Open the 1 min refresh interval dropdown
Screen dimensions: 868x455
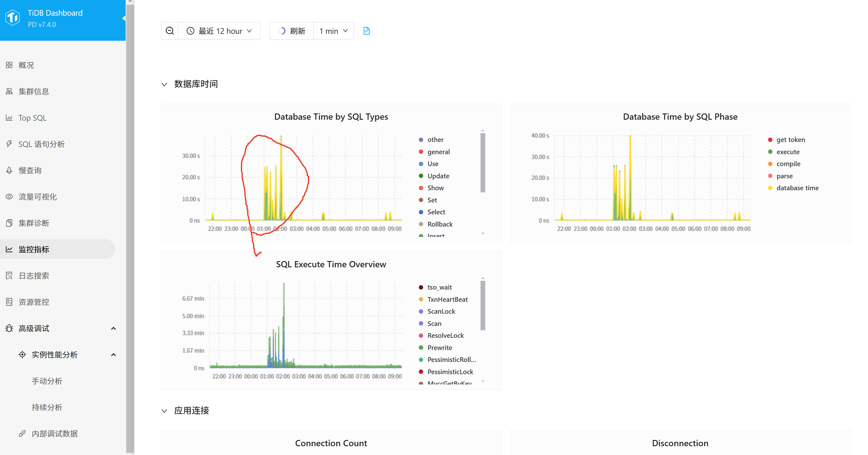tap(333, 31)
